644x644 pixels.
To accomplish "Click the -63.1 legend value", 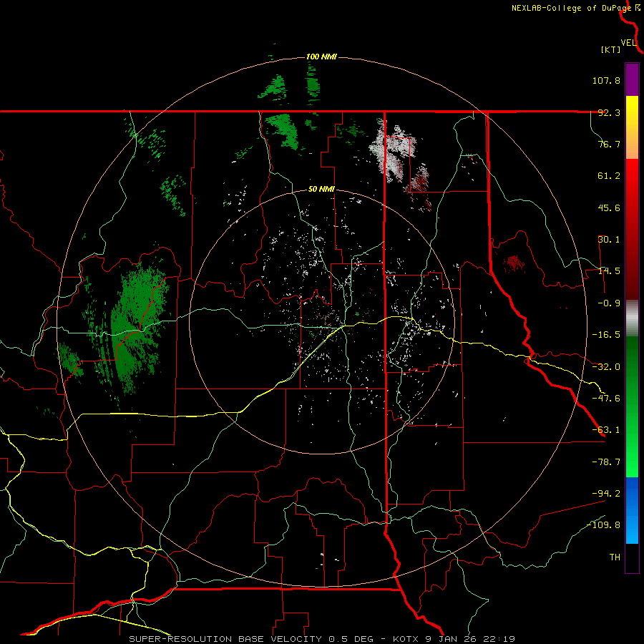I will (x=606, y=430).
